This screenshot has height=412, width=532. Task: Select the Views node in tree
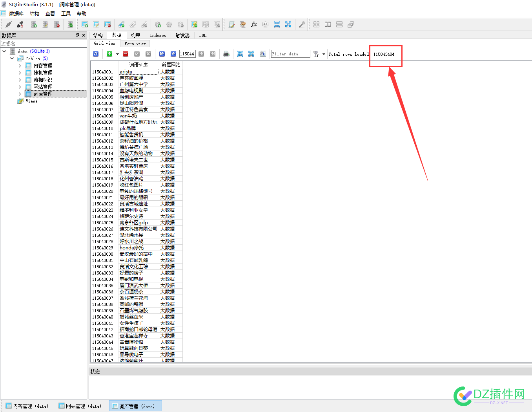click(31, 101)
